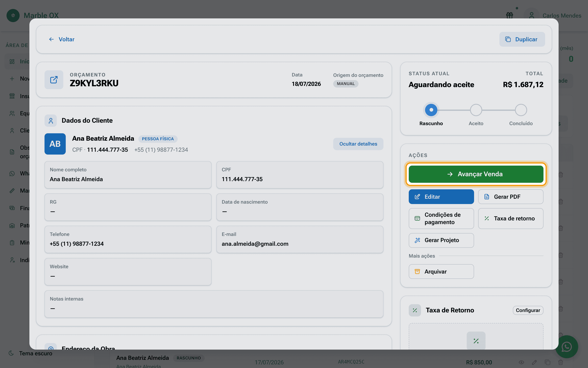This screenshot has width=588, height=368.
Task: Click the code AR4MCQ25C in the list
Action: [x=351, y=362]
